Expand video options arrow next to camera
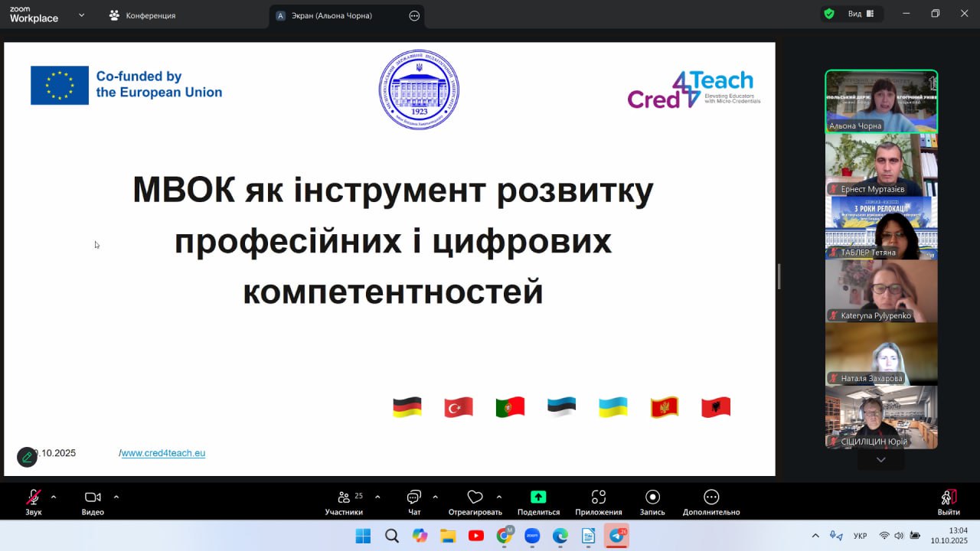980x551 pixels. coord(116,497)
